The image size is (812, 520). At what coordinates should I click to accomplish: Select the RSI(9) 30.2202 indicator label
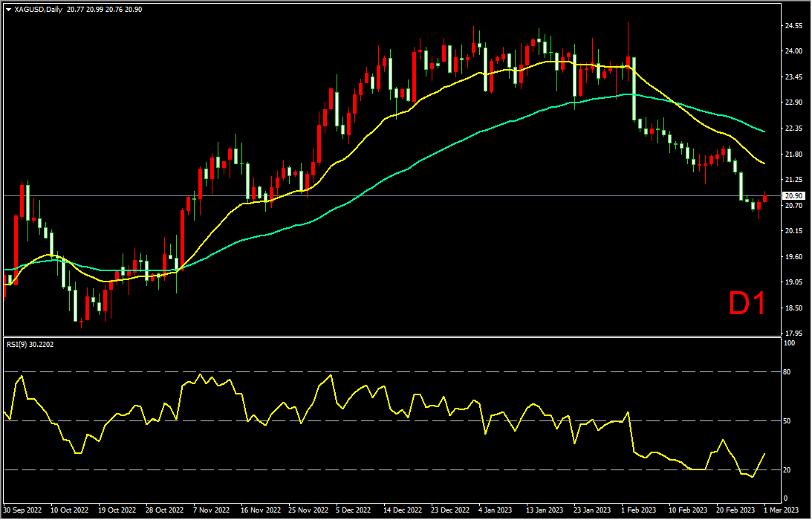click(x=30, y=344)
